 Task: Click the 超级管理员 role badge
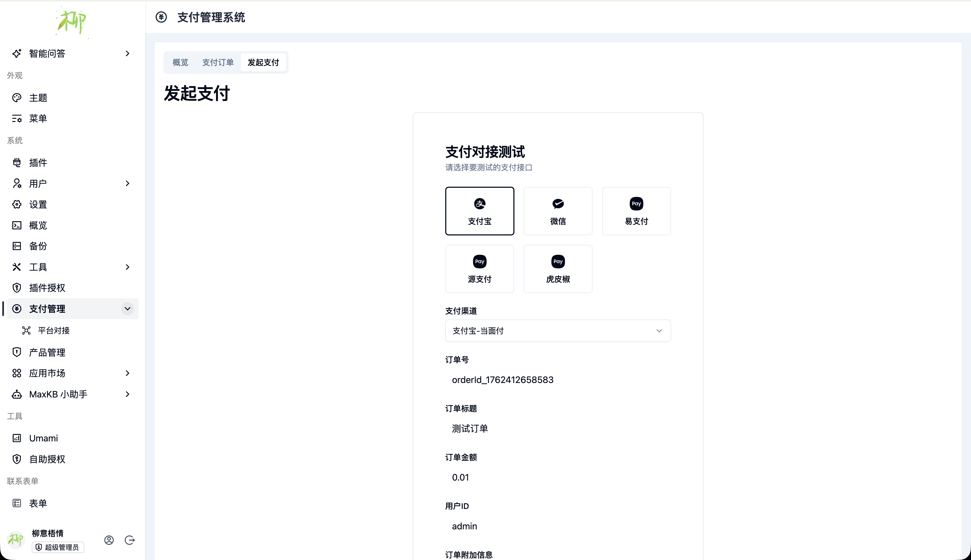point(58,547)
